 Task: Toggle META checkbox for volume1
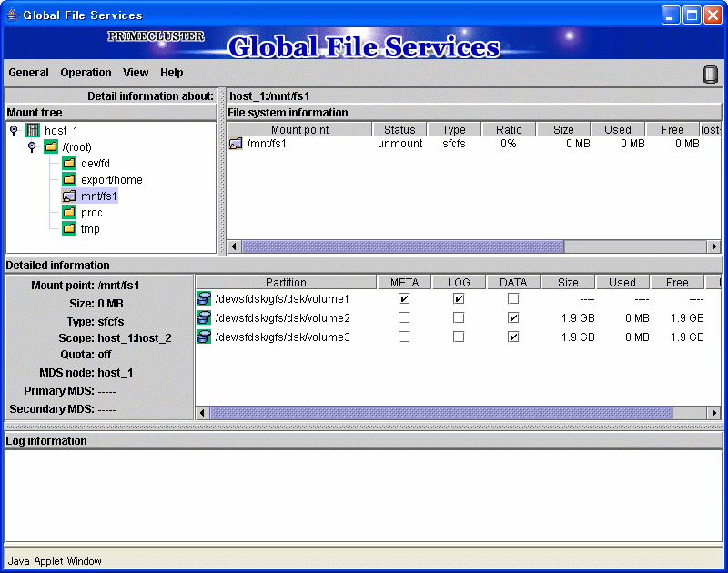(x=404, y=299)
